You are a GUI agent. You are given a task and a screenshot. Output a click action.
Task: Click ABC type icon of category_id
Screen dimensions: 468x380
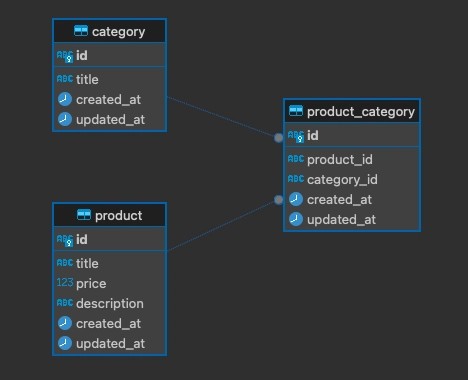296,179
